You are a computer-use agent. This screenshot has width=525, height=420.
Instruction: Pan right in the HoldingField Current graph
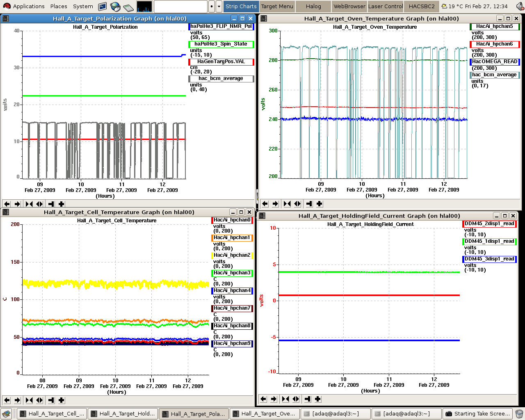[274, 399]
